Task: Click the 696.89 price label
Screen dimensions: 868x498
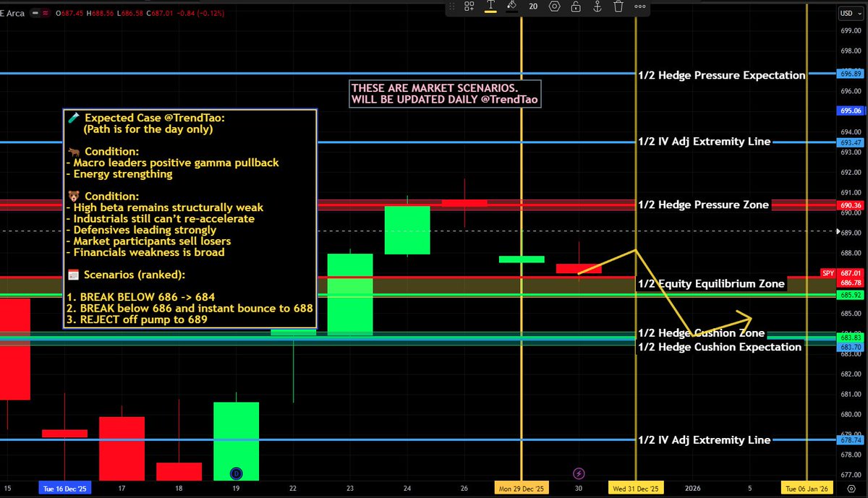Action: click(851, 74)
